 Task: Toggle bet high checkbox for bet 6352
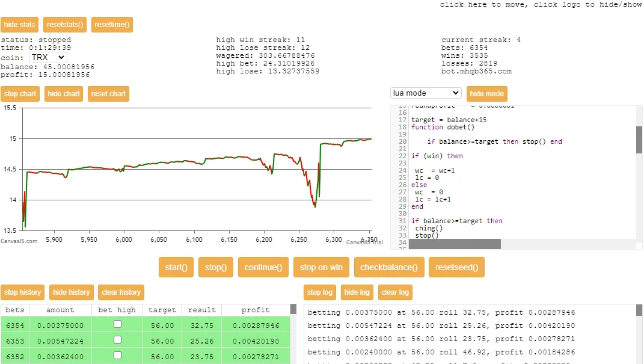click(117, 356)
